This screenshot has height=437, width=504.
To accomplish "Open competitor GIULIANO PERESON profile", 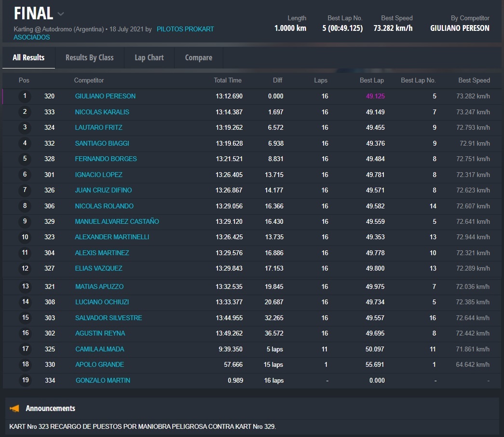I will tap(105, 96).
